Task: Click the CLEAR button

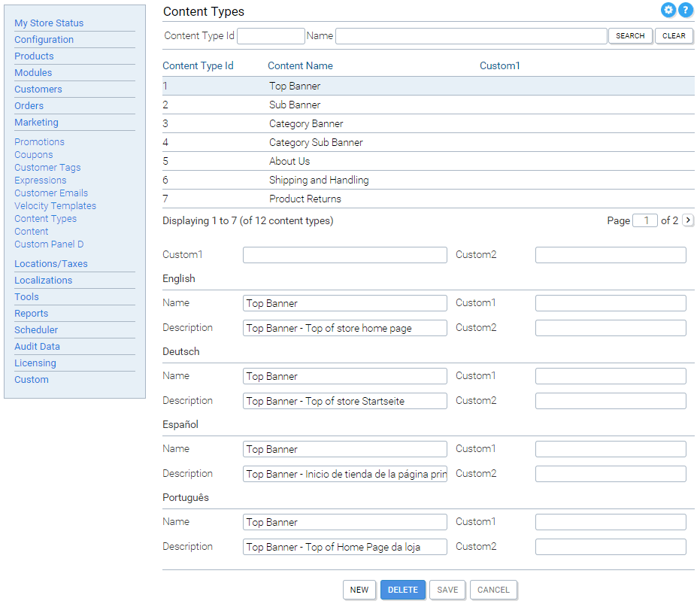Action: click(674, 36)
